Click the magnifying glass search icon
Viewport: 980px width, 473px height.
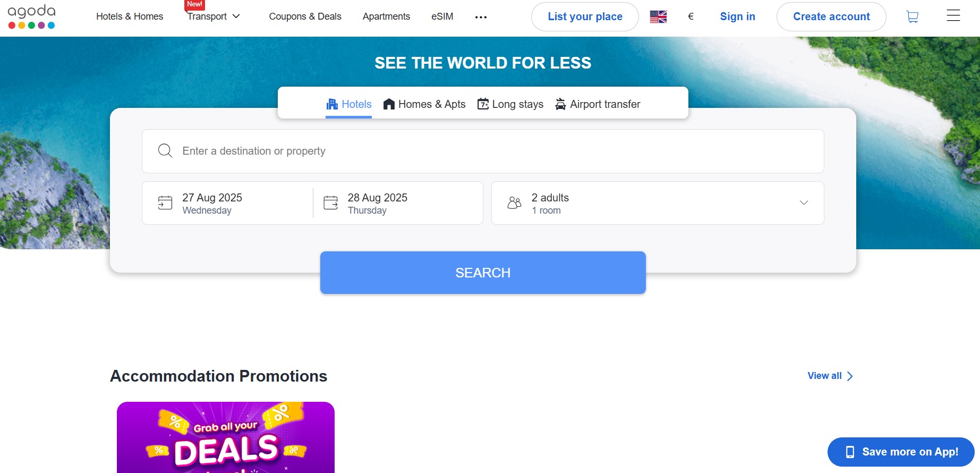click(x=165, y=151)
